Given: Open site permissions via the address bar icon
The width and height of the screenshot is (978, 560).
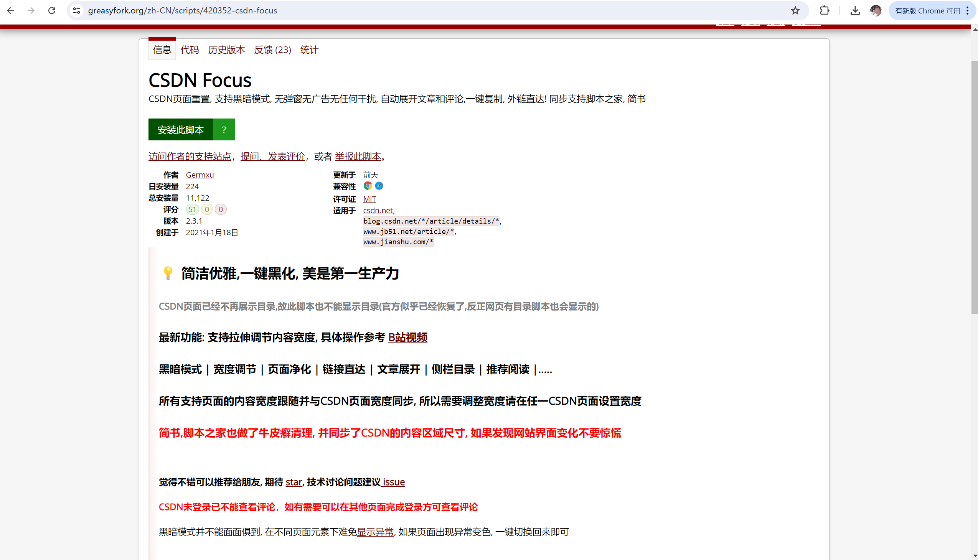Looking at the screenshot, I should (x=76, y=10).
